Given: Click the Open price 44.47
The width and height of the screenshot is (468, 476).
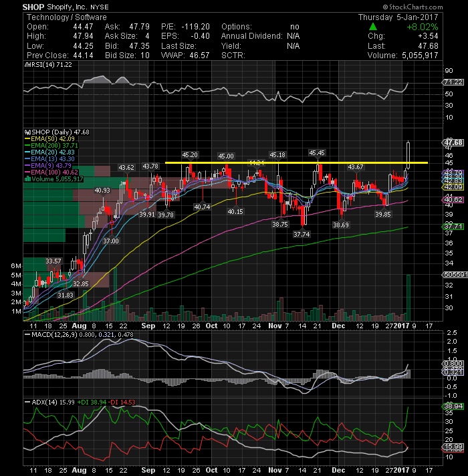Looking at the screenshot, I should (x=83, y=27).
